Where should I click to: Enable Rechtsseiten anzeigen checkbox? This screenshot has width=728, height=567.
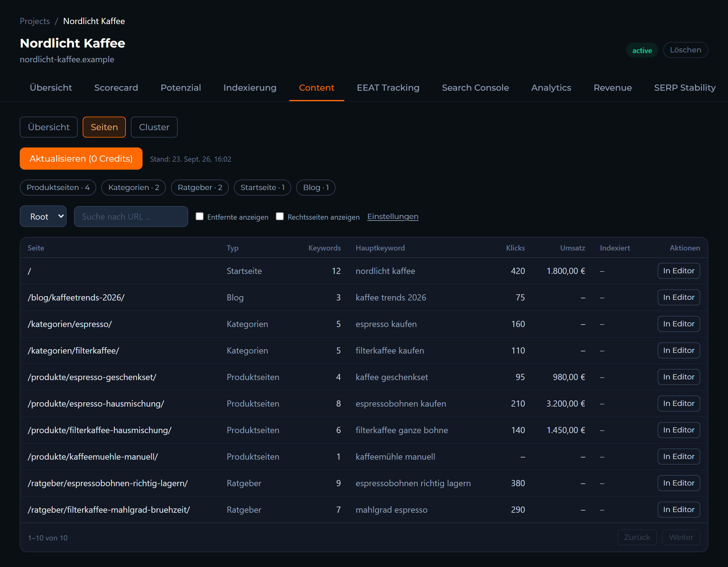(280, 216)
